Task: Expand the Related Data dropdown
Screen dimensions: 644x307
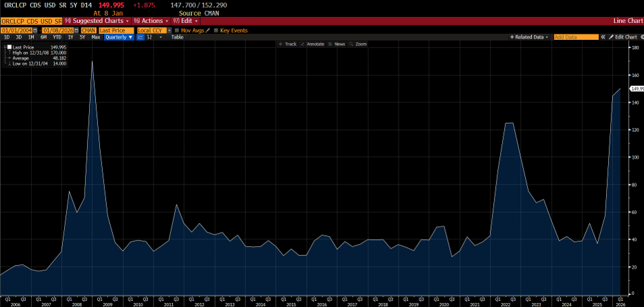Action: [530, 37]
